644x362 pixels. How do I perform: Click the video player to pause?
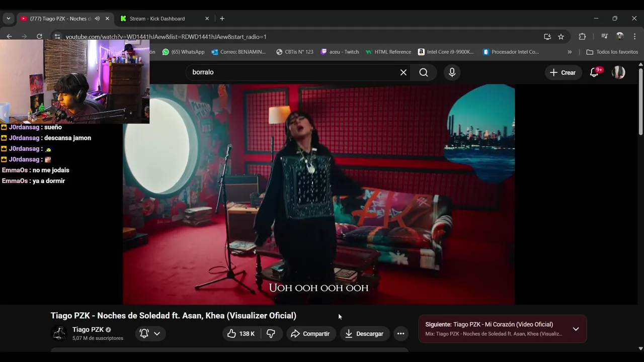click(318, 194)
